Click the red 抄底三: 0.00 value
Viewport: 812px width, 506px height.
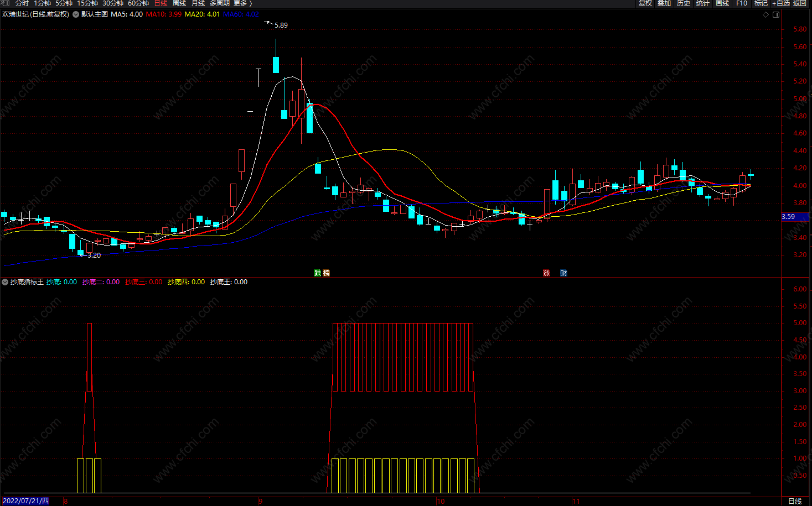point(144,282)
